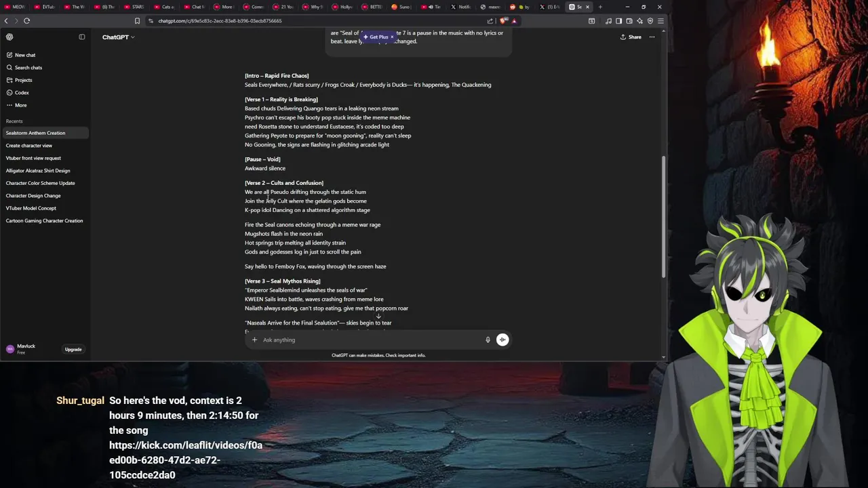This screenshot has height=488, width=868.
Task: Click the scroll-to-bottom arrow above the input
Action: tap(378, 317)
